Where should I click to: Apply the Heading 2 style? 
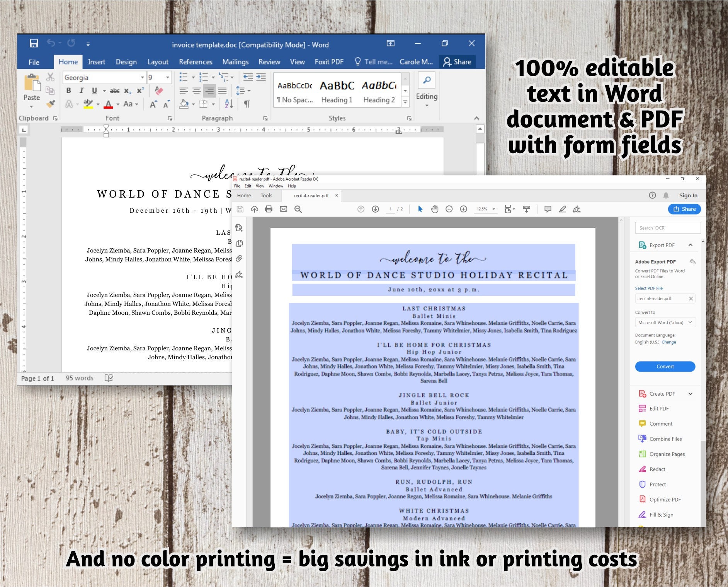pos(379,92)
